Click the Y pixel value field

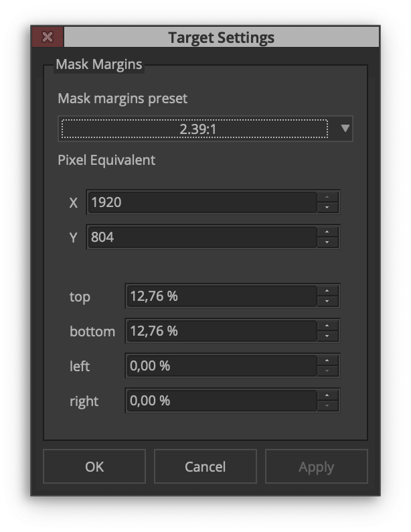point(201,237)
